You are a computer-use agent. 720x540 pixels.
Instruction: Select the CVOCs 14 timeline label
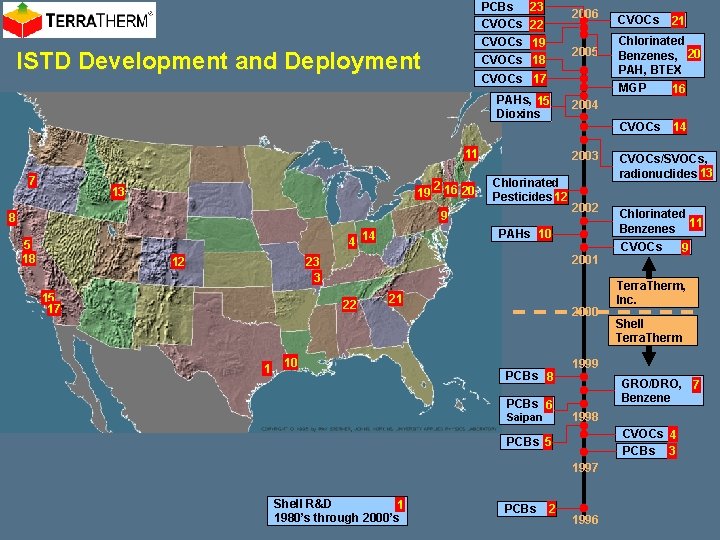pos(650,127)
